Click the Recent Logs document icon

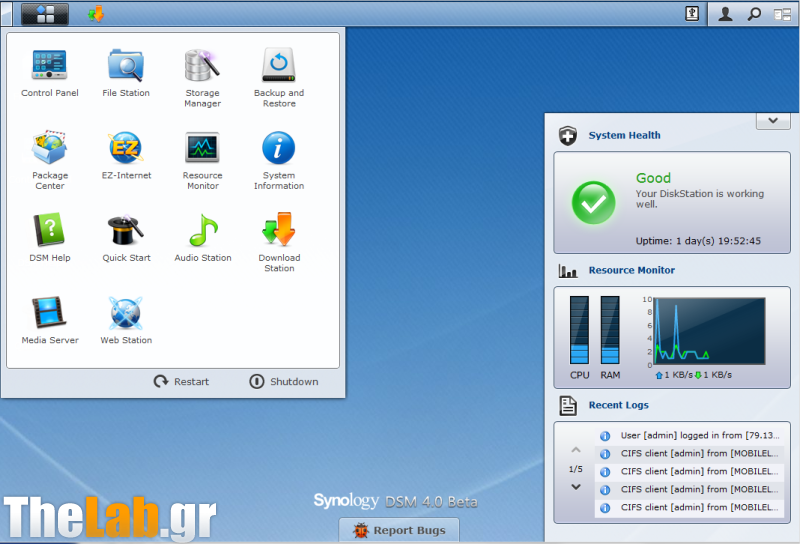click(567, 406)
